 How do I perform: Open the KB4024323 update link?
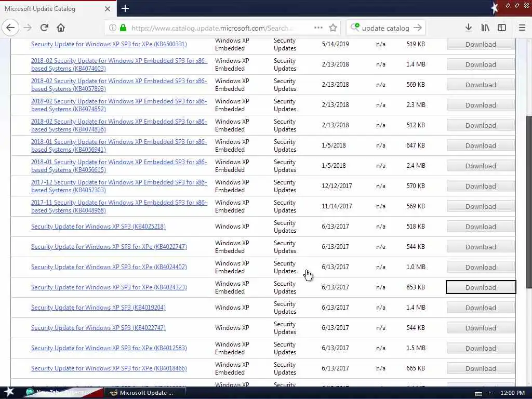pos(109,287)
